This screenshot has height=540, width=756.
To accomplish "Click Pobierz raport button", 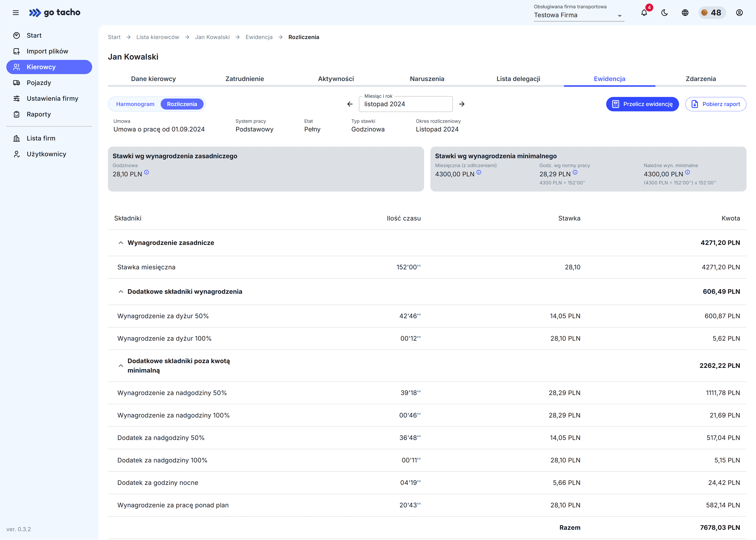I will (716, 104).
